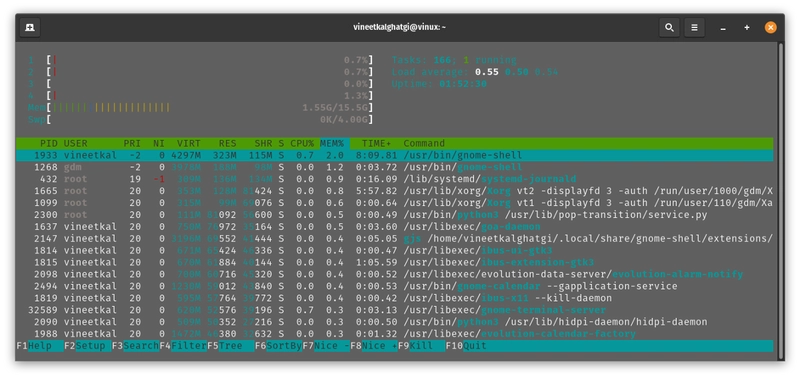Select F3 Search function
This screenshot has width=800, height=378.
tap(135, 346)
